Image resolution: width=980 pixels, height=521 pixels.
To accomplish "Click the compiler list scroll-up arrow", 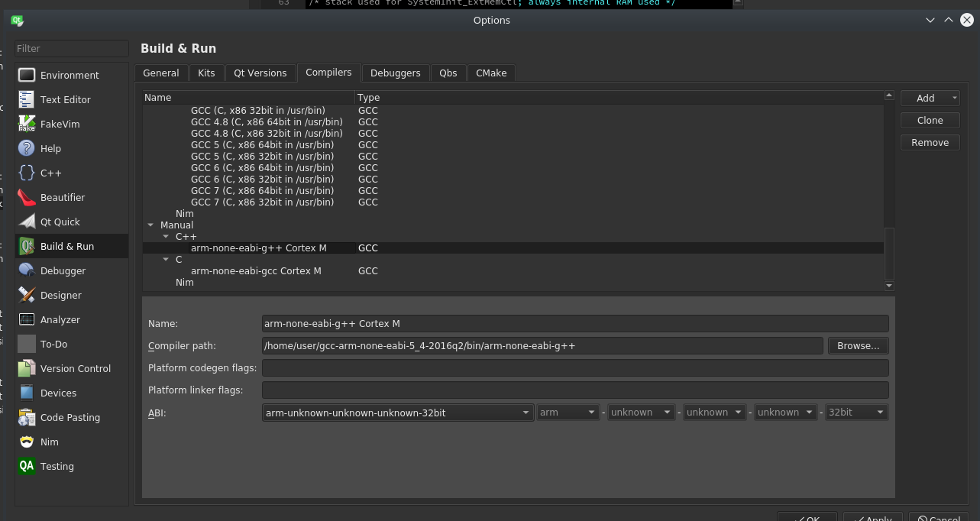I will pyautogui.click(x=888, y=95).
